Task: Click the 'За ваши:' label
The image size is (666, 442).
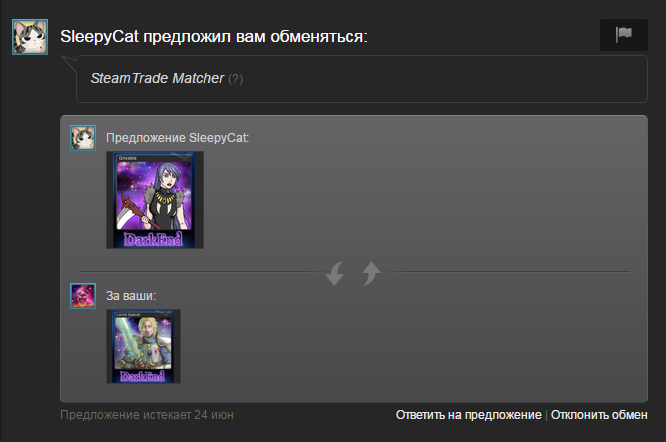Action: click(x=131, y=296)
